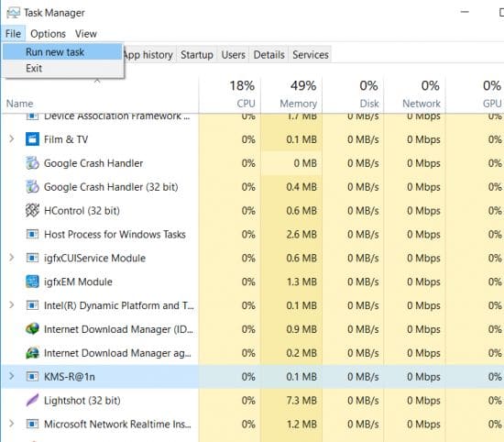The height and width of the screenshot is (442, 504).
Task: Expand the Intel(R) Dynamic Platform entry
Action: [x=12, y=305]
